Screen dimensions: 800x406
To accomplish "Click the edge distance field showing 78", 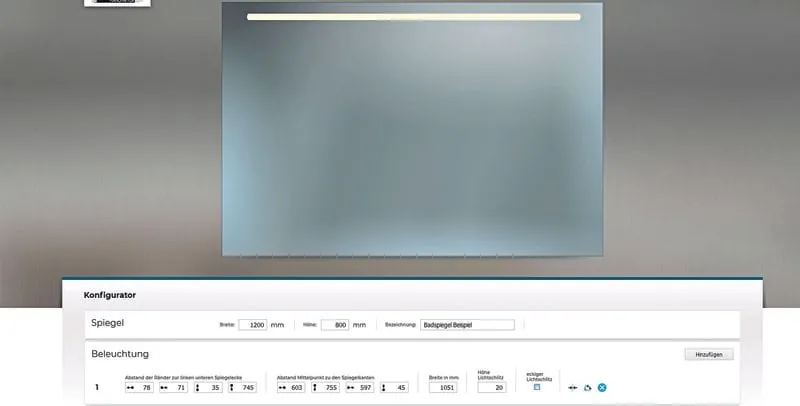I will 145,387.
